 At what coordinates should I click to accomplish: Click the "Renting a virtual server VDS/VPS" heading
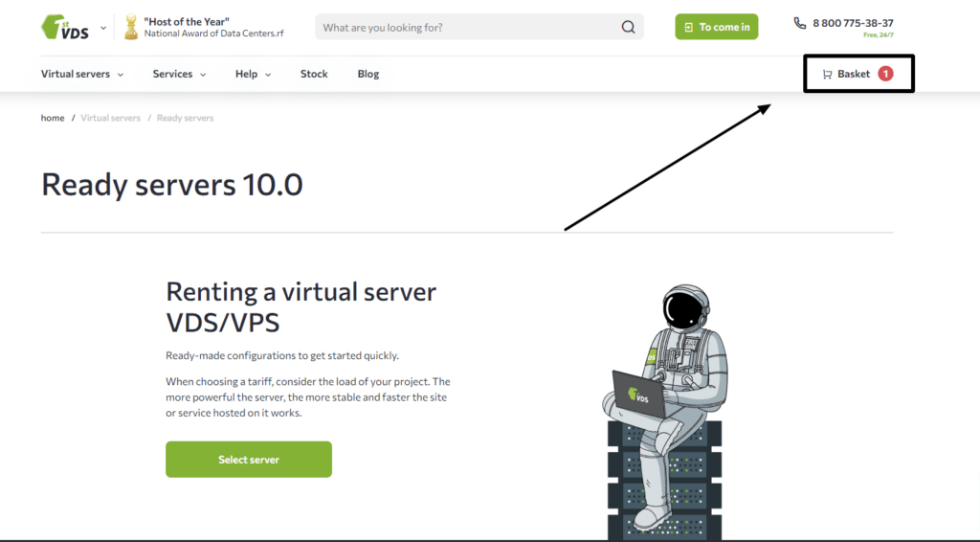click(301, 307)
